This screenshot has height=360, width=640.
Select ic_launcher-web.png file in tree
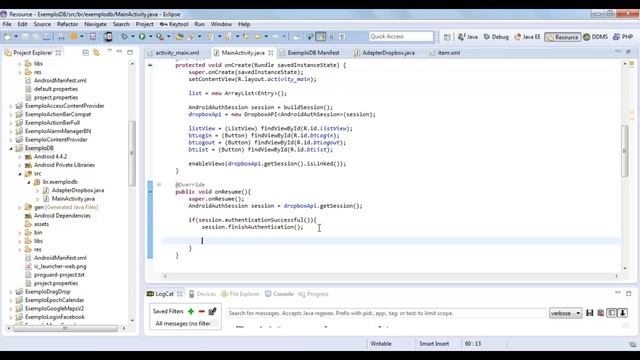point(60,267)
